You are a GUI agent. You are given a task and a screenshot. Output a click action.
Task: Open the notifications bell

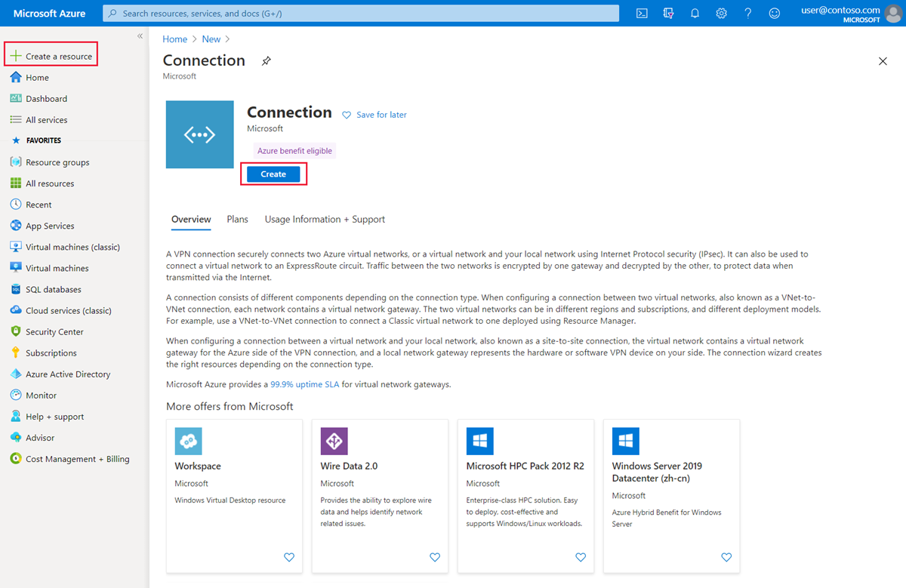tap(695, 13)
